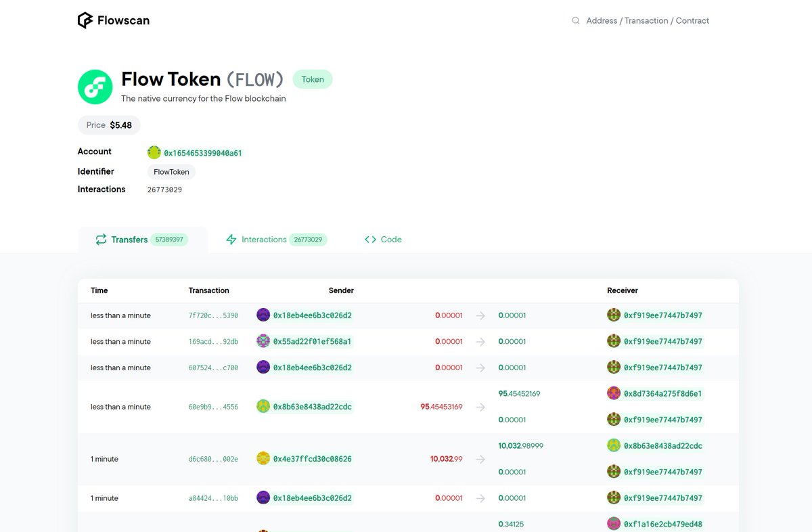Click avatar of sender 0x55ad22f01ef568a1

[x=263, y=341]
